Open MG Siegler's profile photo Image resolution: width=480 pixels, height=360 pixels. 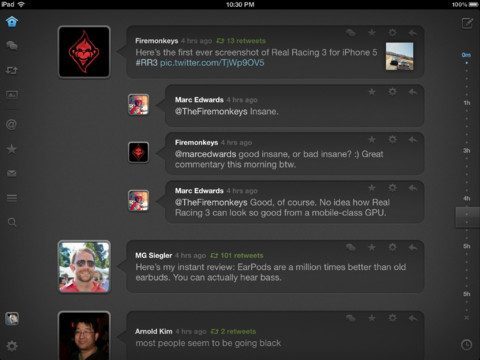point(84,267)
